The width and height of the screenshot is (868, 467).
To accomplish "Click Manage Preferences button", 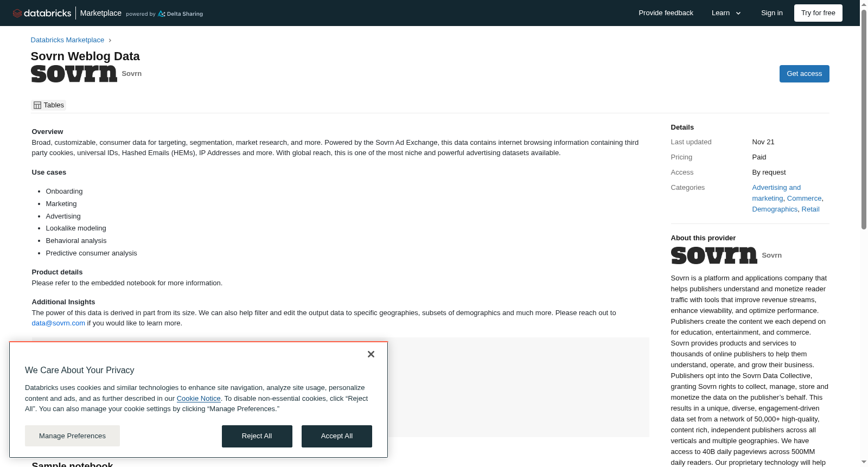I will coord(72,436).
